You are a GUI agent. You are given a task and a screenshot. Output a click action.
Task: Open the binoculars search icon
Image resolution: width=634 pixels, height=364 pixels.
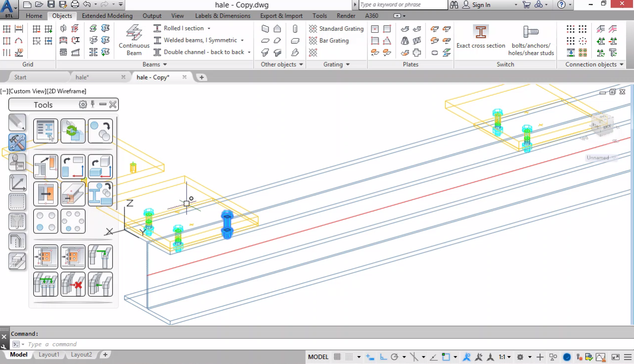coord(454,4)
